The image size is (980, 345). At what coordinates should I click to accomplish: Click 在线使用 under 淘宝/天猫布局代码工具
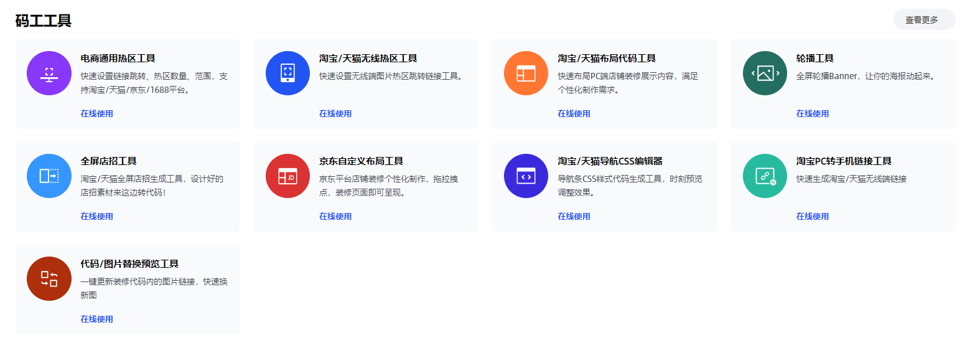click(574, 113)
